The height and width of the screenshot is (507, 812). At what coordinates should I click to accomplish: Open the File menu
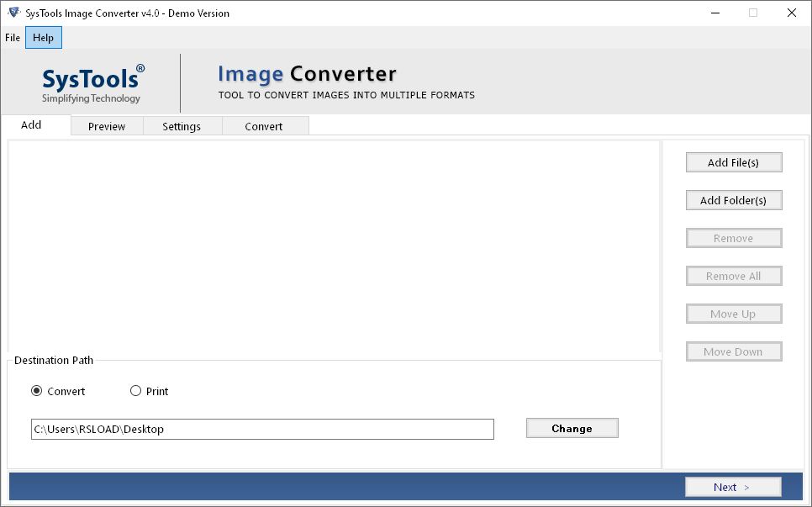tap(12, 37)
